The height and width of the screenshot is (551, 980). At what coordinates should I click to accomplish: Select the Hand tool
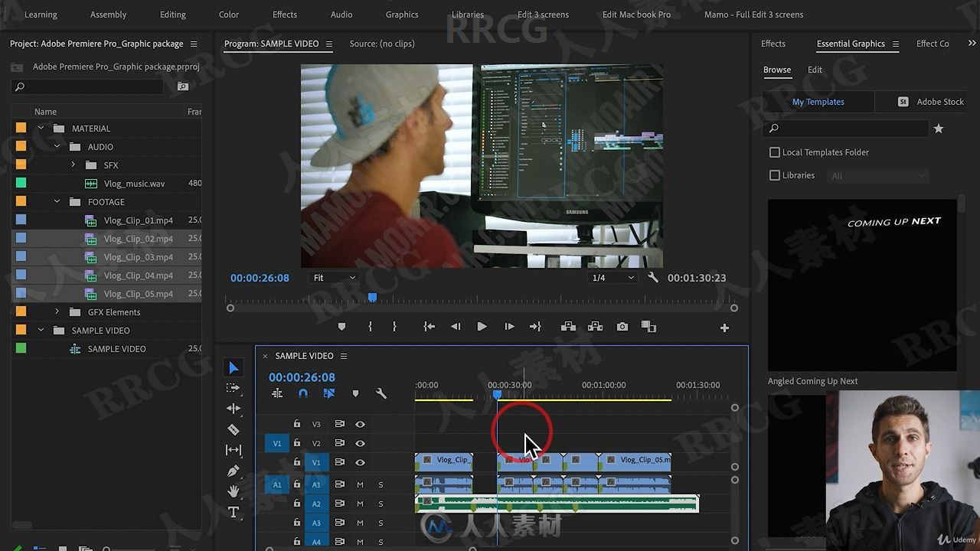point(234,491)
